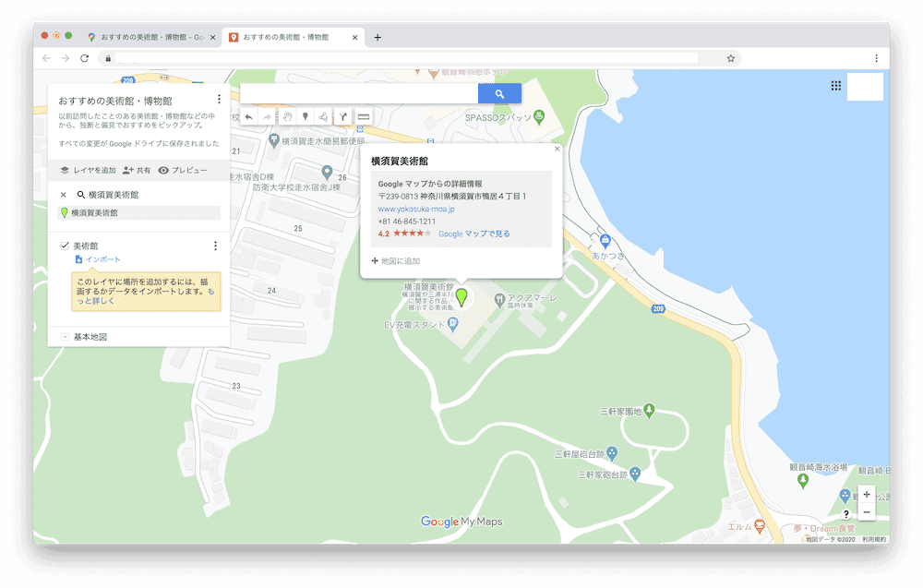The height and width of the screenshot is (588, 923).
Task: Click 地図に追加 in the info card
Action: [396, 260]
